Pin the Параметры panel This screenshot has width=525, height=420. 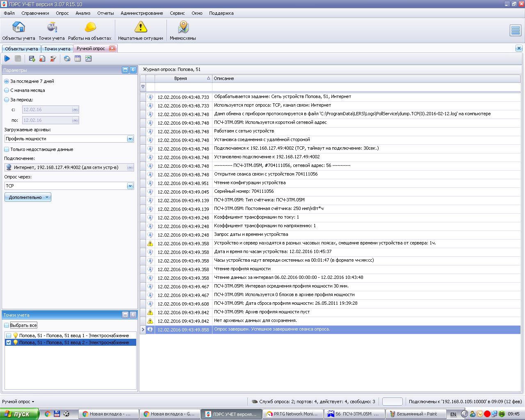point(133,70)
